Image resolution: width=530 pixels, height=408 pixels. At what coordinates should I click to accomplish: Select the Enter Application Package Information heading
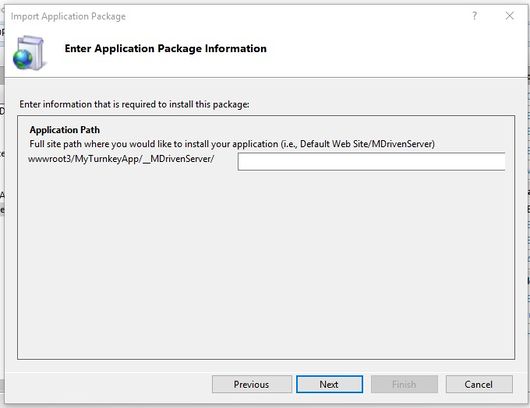[x=166, y=49]
